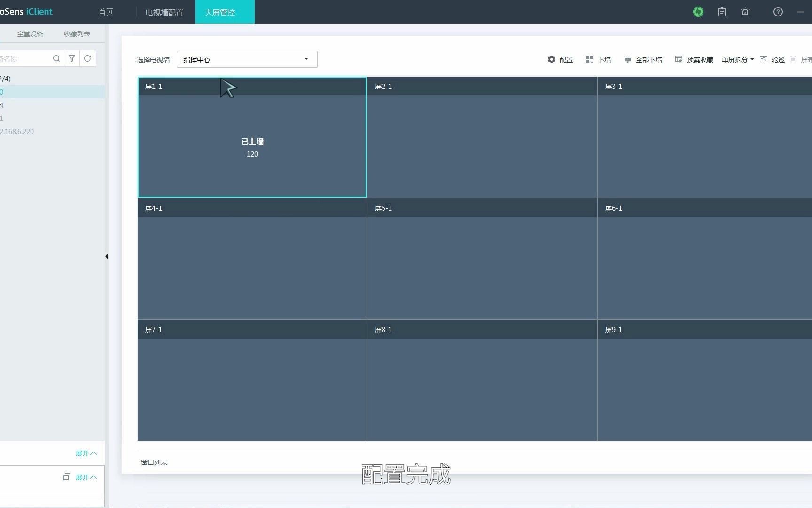Viewport: 812px width, 508px height.
Task: Select the highlighted device row in tree
Action: pos(52,92)
